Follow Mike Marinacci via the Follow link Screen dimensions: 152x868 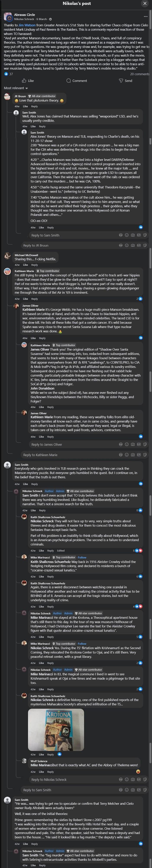click(x=82, y=557)
